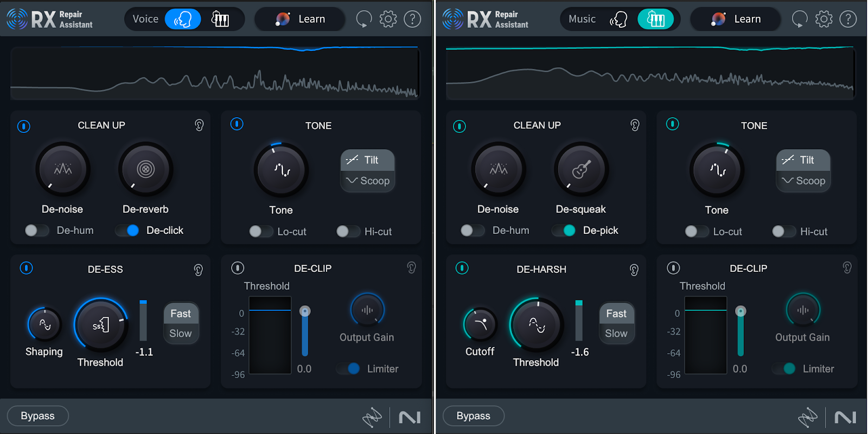Screen dimensions: 868x434
Task: Toggle De-hum switch in Music window
Action: coord(473,231)
